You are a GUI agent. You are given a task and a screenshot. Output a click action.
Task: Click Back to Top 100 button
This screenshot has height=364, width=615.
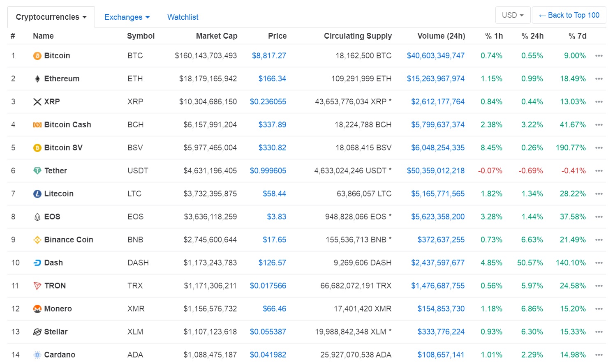pos(569,15)
